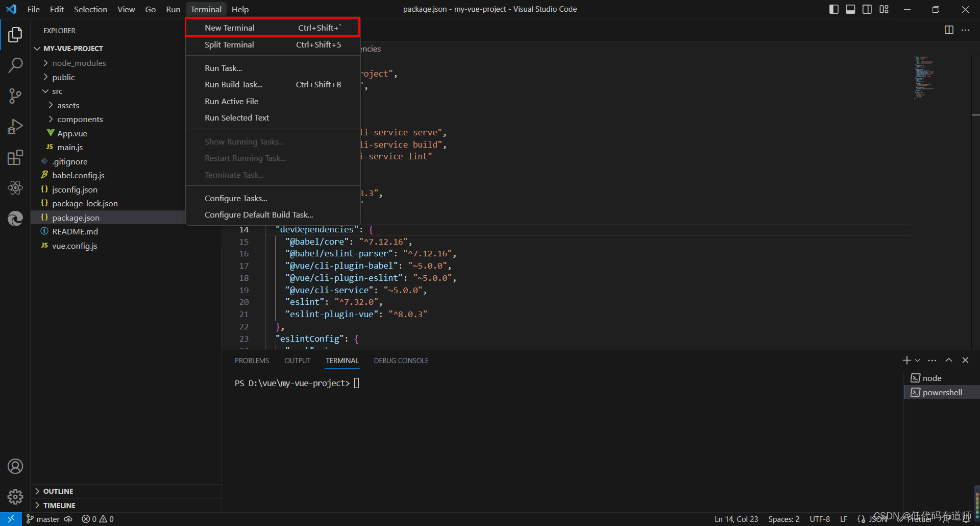This screenshot has height=526, width=980.
Task: Close the terminal panel
Action: (x=965, y=360)
